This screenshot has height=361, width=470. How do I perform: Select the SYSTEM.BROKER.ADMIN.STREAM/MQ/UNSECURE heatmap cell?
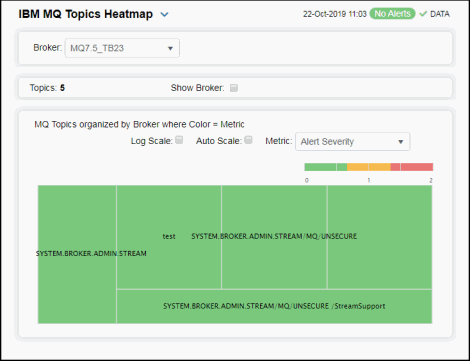coord(274,237)
